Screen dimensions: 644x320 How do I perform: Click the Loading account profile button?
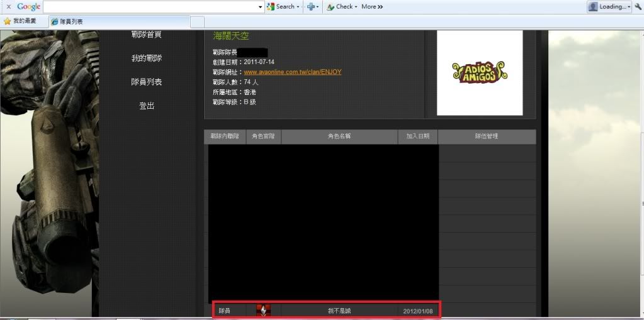click(x=609, y=6)
